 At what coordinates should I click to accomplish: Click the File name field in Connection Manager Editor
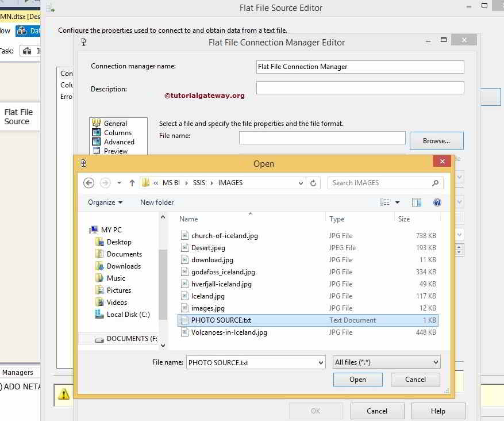point(322,137)
